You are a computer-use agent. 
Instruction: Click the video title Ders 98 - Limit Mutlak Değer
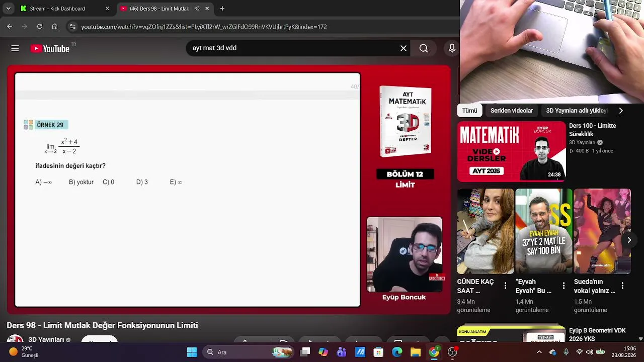102,325
